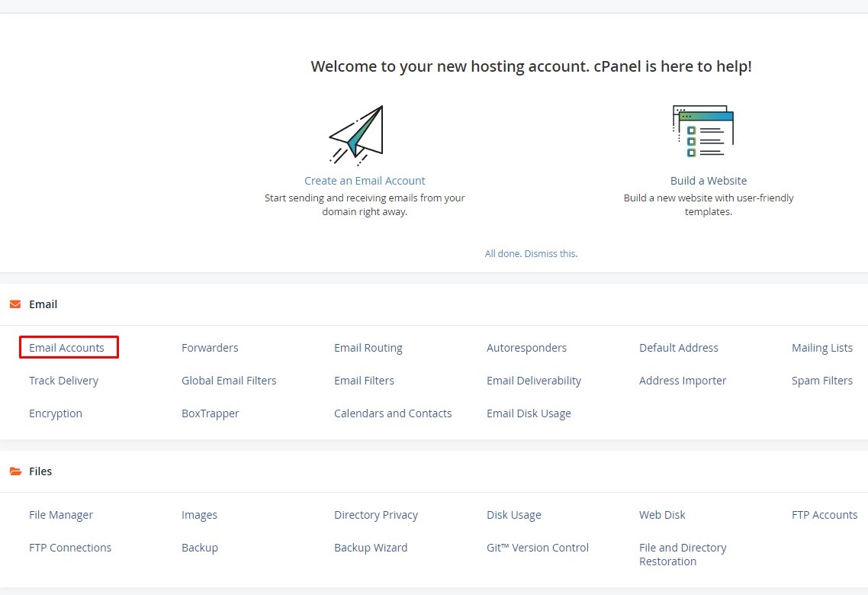Collapse the Email section header

pos(43,304)
